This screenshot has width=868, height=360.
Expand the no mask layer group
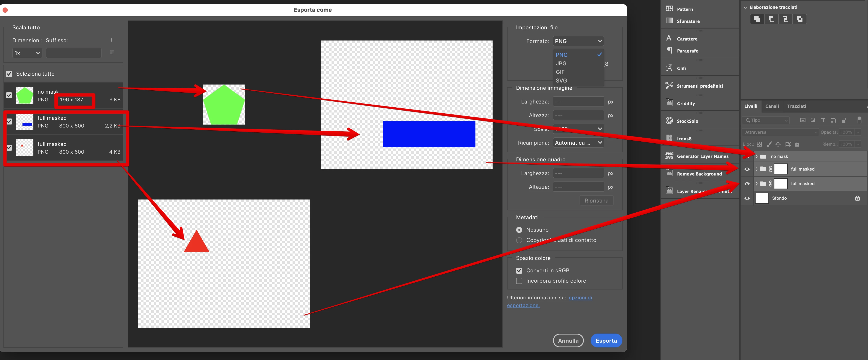point(756,156)
